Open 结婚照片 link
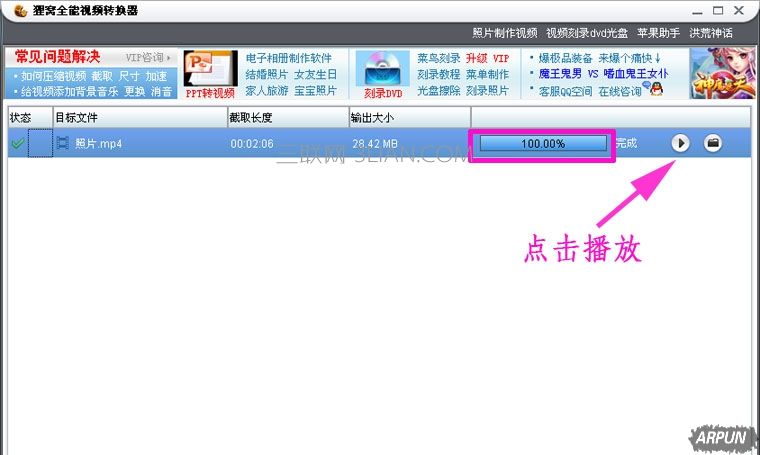Screen dimensions: 760x455 267,75
